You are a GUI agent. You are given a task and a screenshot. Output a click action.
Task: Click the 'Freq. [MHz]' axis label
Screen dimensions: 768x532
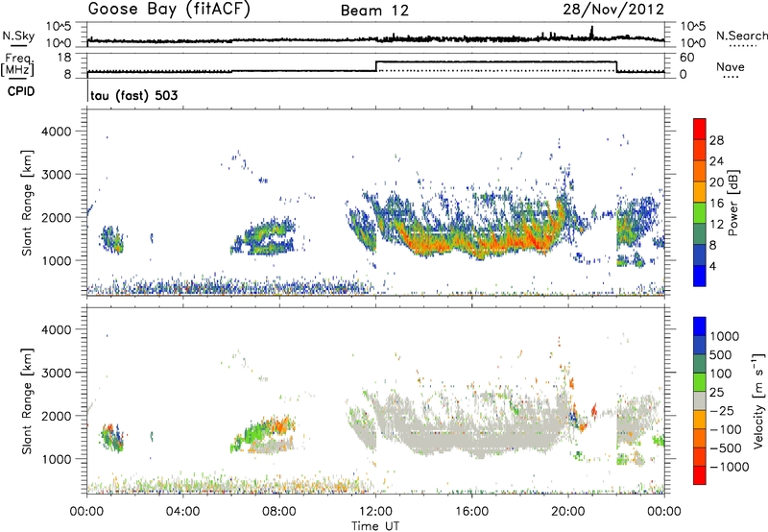click(18, 65)
